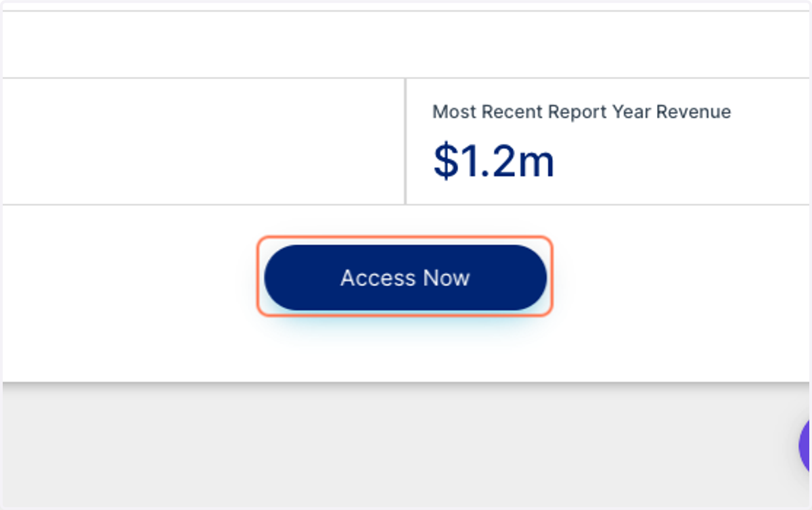Screen dimensions: 812x510
Task: Click the Access Now button
Action: pos(405,277)
